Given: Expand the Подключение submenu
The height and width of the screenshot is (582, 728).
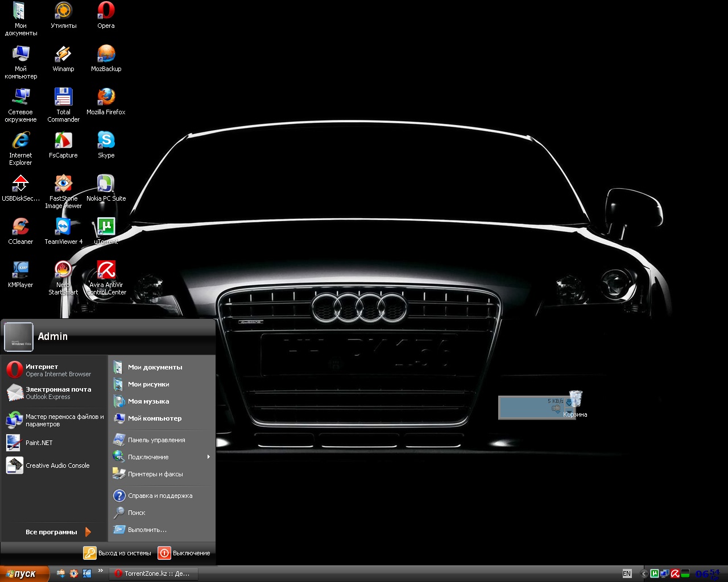Looking at the screenshot, I should (x=162, y=457).
